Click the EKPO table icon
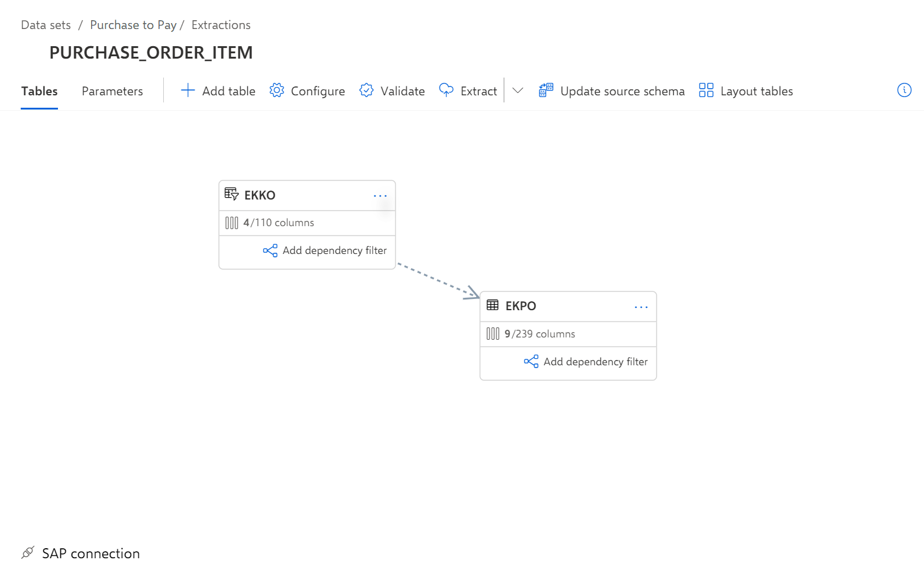Screen dimensions: 924x576 click(493, 305)
